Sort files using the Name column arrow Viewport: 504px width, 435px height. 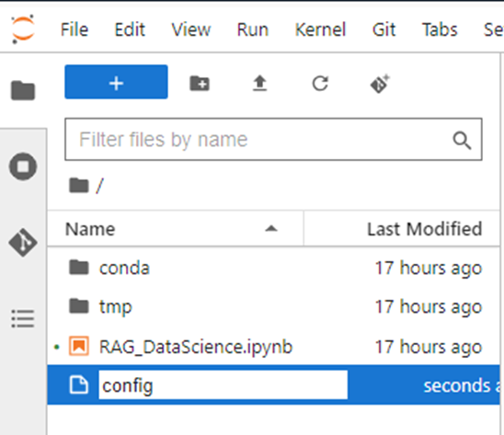(x=271, y=229)
